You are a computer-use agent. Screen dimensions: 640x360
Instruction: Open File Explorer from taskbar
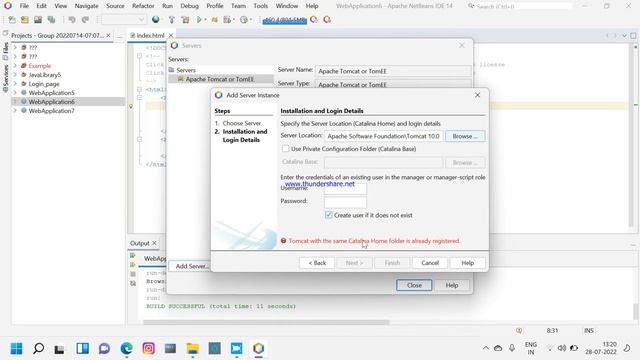[192, 348]
